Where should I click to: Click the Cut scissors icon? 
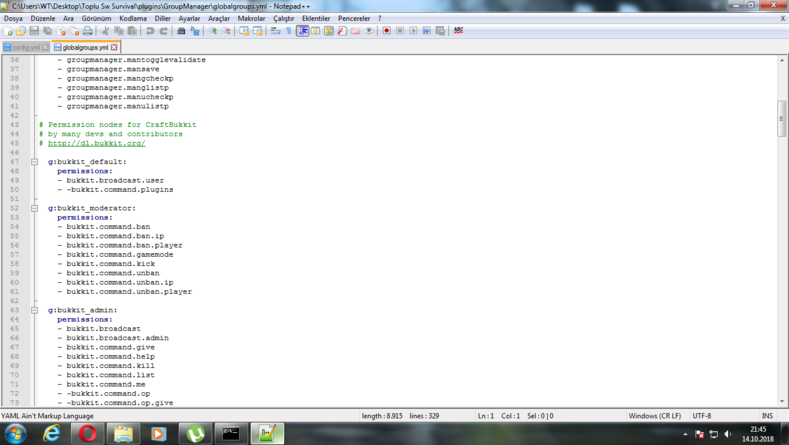click(105, 31)
